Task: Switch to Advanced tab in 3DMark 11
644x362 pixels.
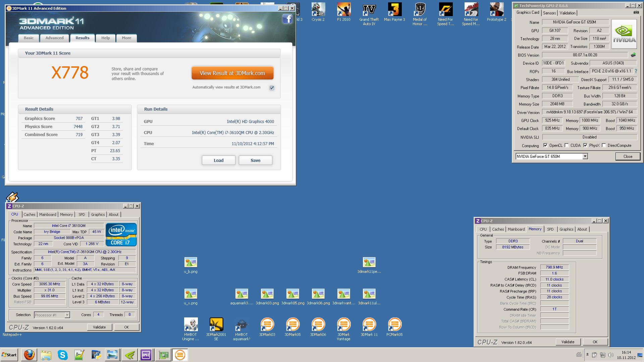Action: click(x=54, y=38)
